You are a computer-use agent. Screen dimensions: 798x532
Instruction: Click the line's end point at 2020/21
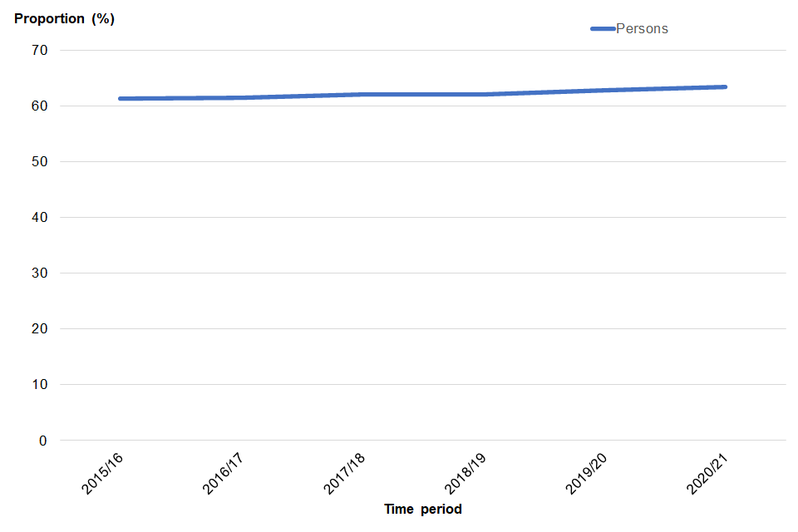click(x=725, y=86)
